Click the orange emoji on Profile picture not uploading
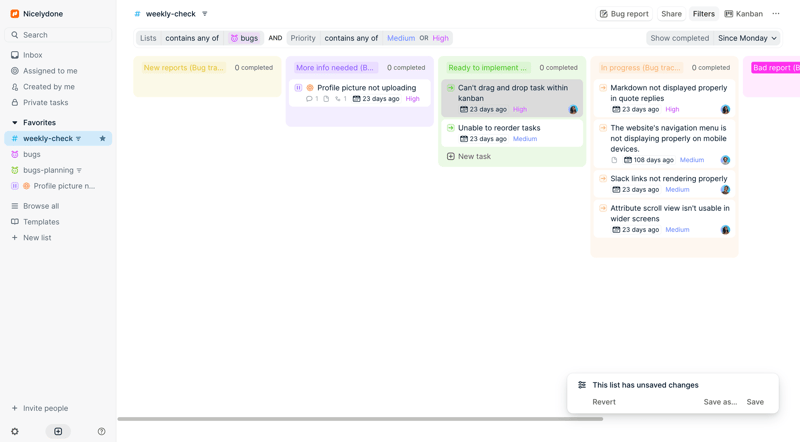 [x=310, y=88]
